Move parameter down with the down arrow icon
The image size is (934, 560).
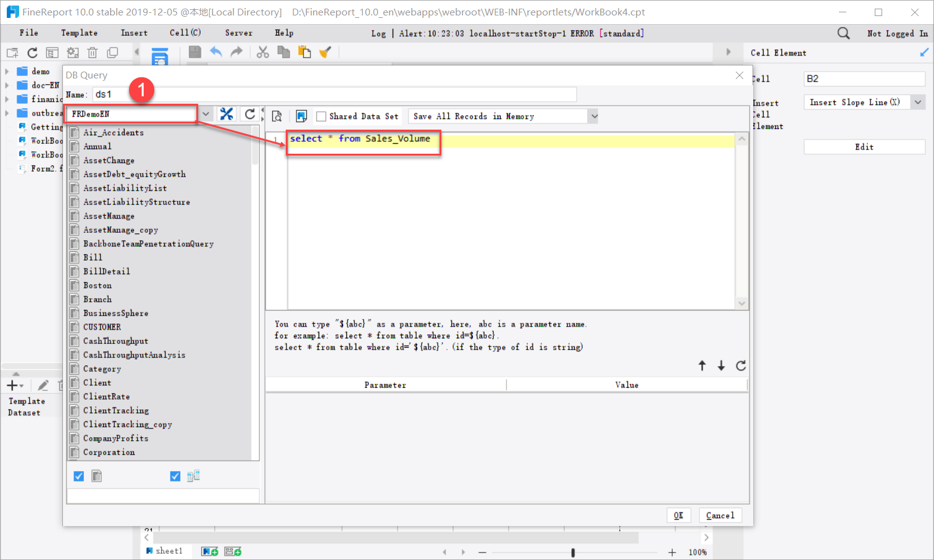721,366
